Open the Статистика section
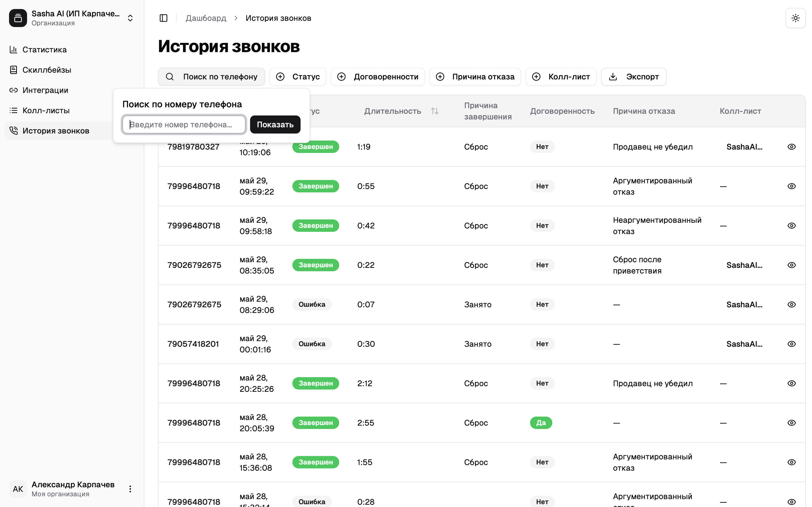 click(x=44, y=50)
